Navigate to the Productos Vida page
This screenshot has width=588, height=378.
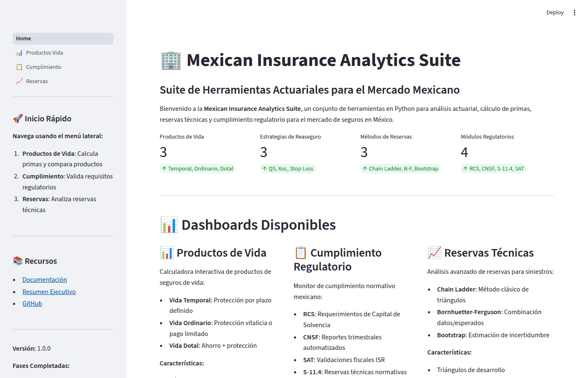click(44, 52)
